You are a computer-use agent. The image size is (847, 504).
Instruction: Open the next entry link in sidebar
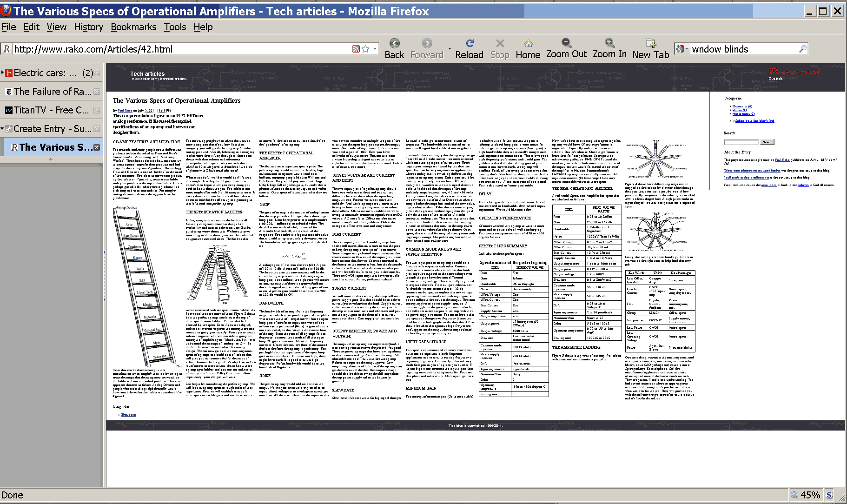tap(747, 178)
